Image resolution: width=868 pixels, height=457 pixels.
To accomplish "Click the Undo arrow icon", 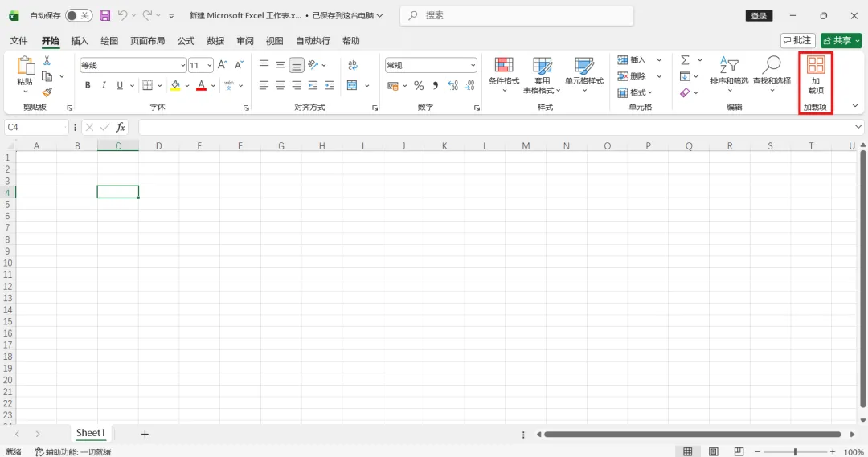I will tap(122, 15).
